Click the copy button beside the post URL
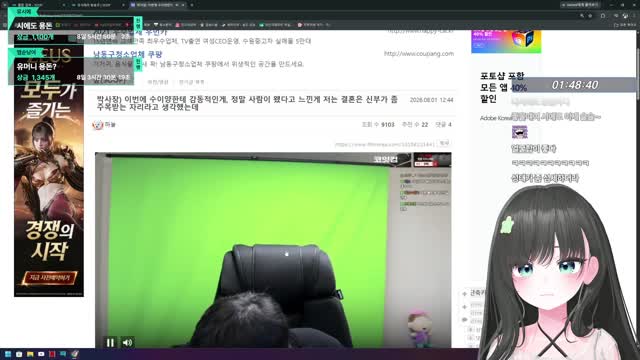Image resolution: width=640 pixels, height=360 pixels. tap(444, 143)
